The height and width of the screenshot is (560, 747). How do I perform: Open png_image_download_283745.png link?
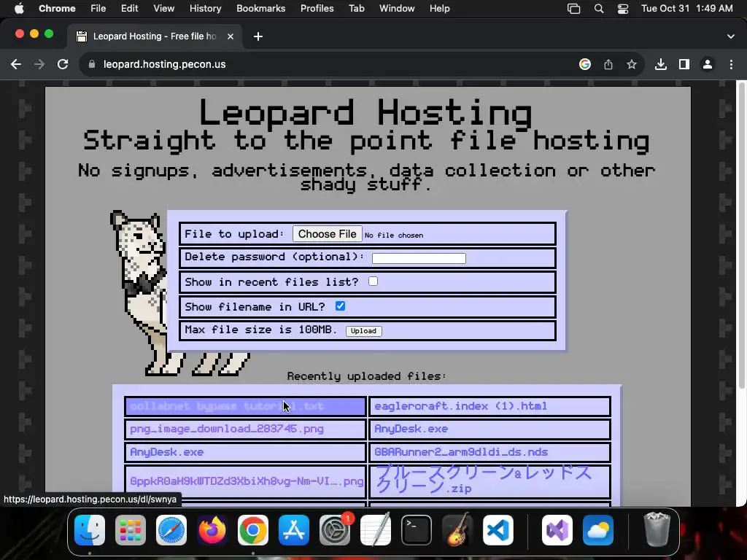coord(227,429)
